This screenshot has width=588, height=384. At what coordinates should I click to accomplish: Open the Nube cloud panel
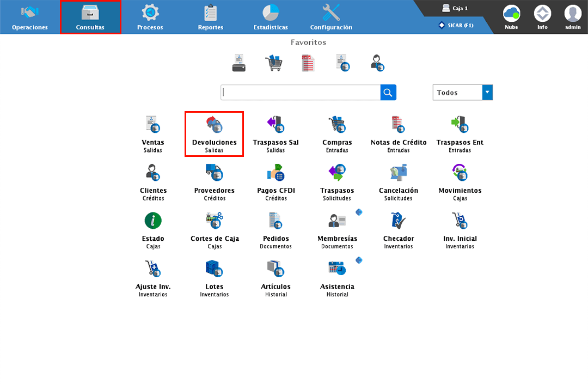(511, 17)
